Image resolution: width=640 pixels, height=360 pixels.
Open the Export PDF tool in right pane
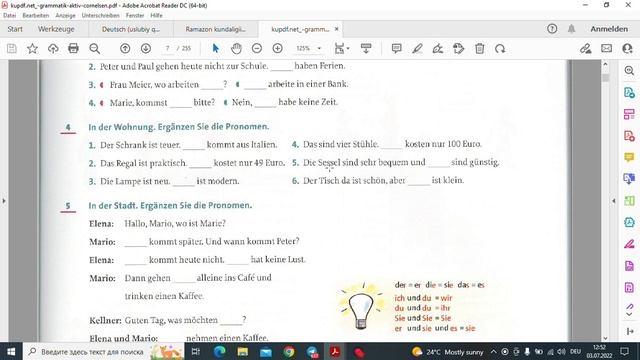pos(629,92)
